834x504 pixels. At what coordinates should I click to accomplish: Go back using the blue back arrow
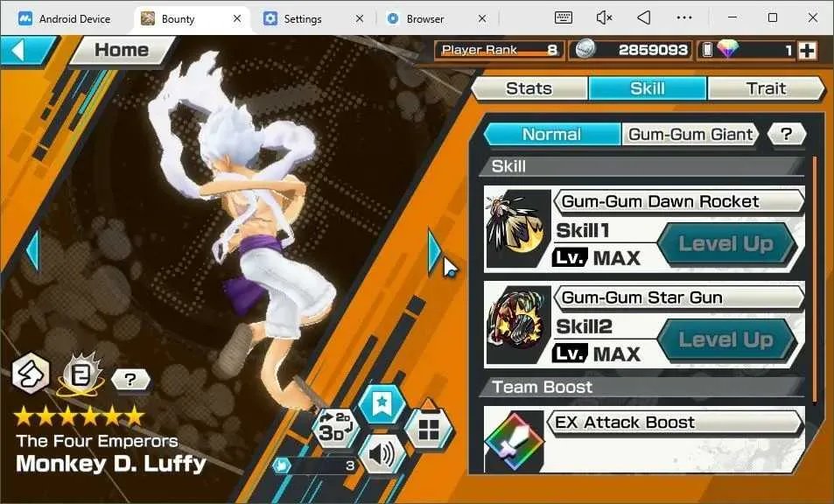pos(25,51)
